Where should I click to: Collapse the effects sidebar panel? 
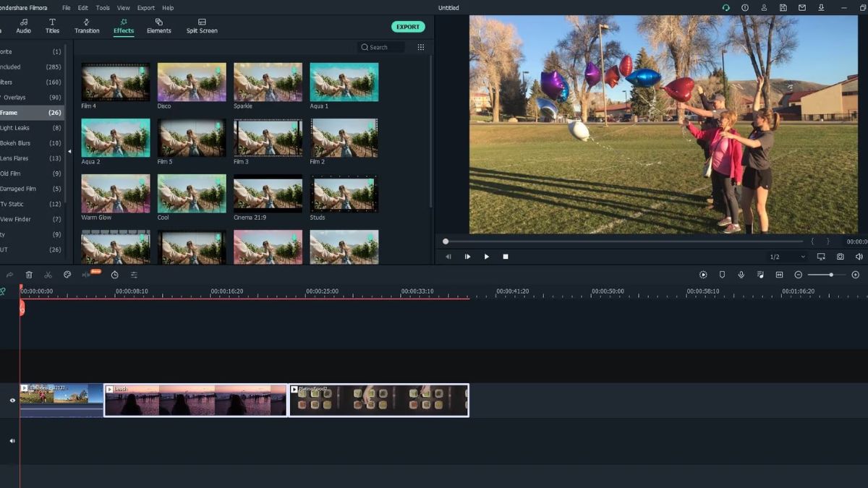69,152
